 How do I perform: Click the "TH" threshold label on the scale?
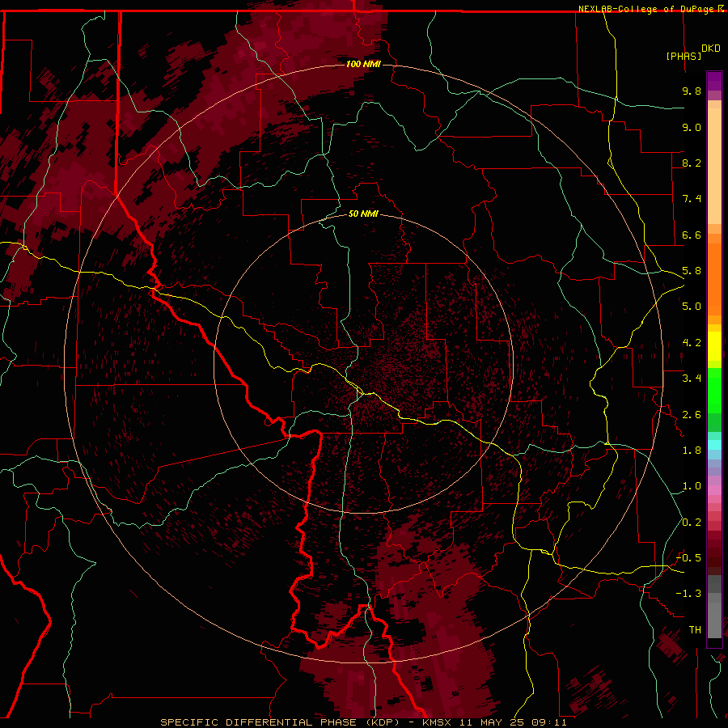click(695, 630)
